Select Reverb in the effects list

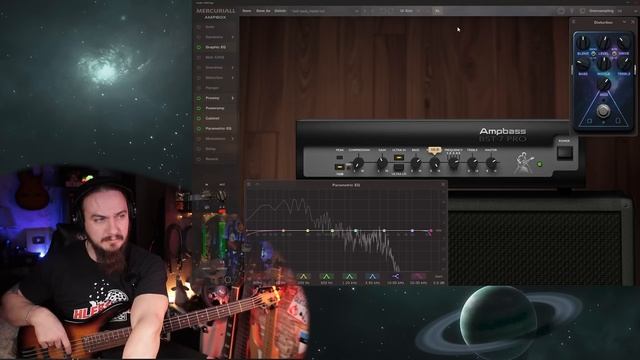coord(211,159)
